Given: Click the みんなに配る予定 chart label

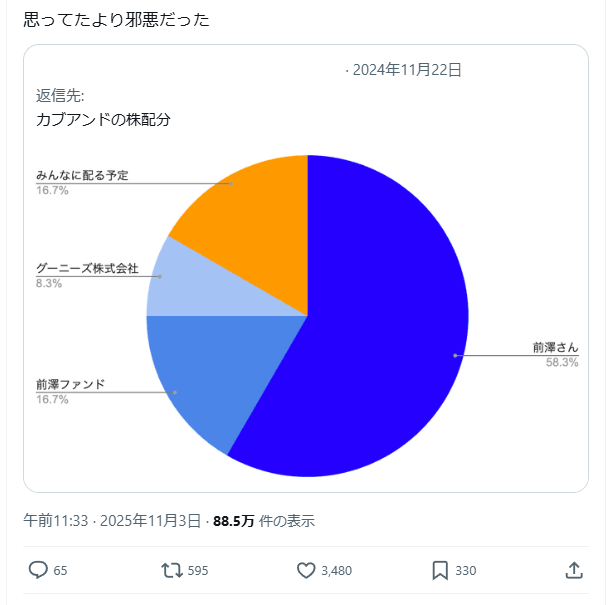Looking at the screenshot, I should point(82,176).
